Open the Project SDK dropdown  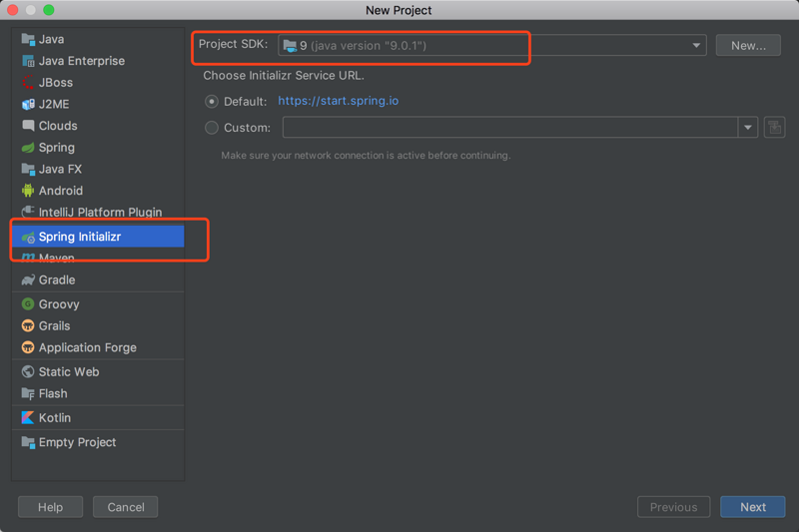491,45
